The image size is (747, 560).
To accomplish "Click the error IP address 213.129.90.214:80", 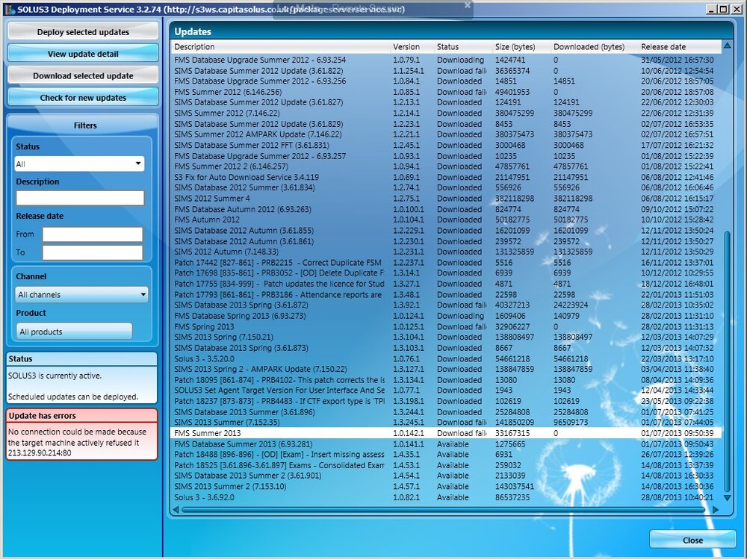I will point(40,453).
